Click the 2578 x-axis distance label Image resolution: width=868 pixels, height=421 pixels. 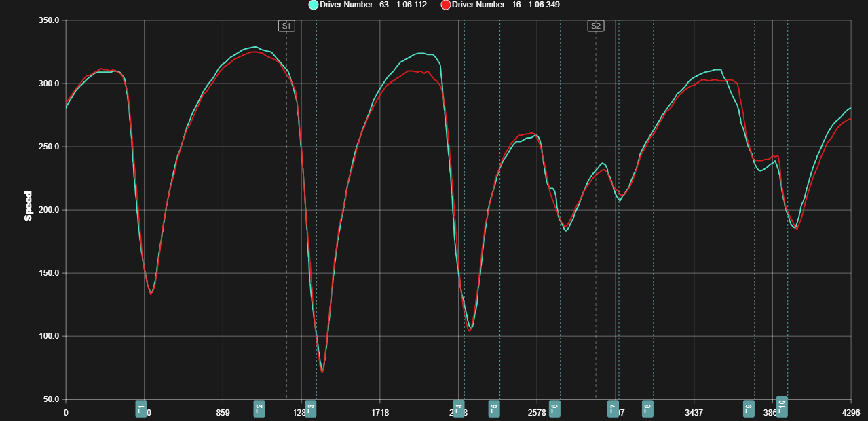pyautogui.click(x=537, y=412)
